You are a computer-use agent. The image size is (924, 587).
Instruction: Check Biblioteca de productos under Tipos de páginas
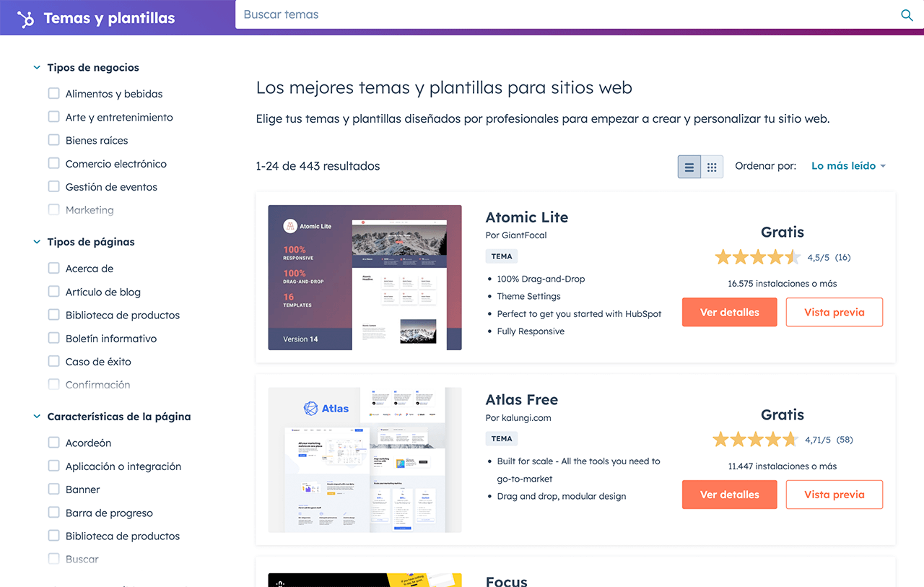[x=53, y=315]
